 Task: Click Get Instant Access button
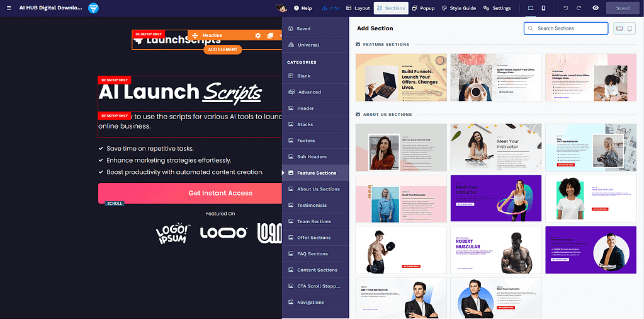[189, 193]
